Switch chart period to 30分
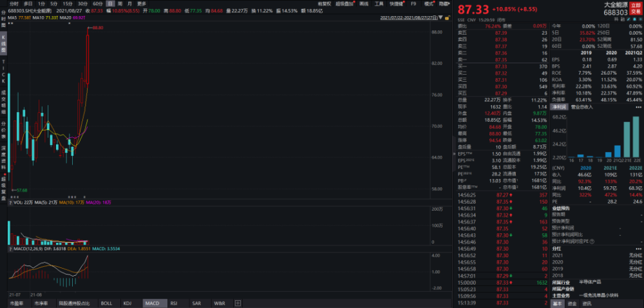644x308 pixels. [x=82, y=4]
